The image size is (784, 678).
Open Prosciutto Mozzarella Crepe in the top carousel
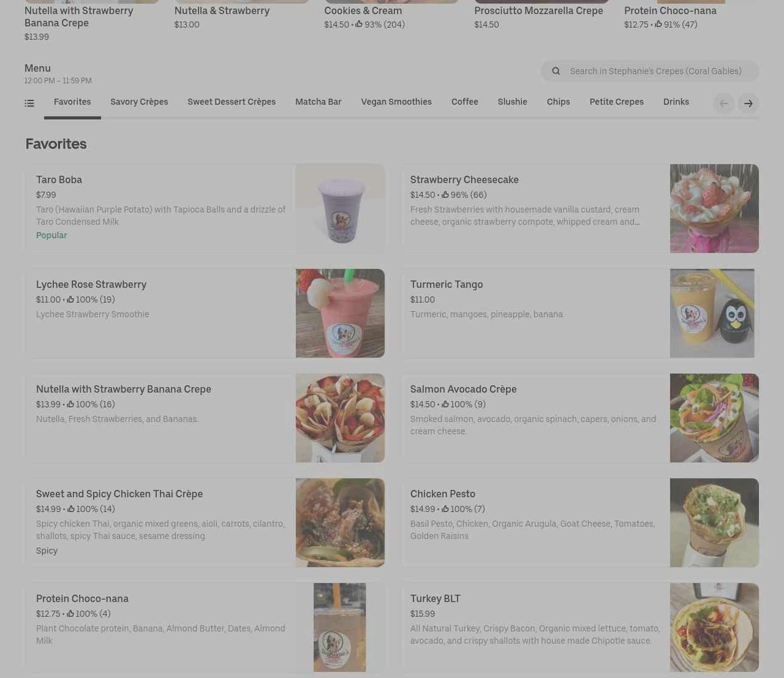pos(538,10)
